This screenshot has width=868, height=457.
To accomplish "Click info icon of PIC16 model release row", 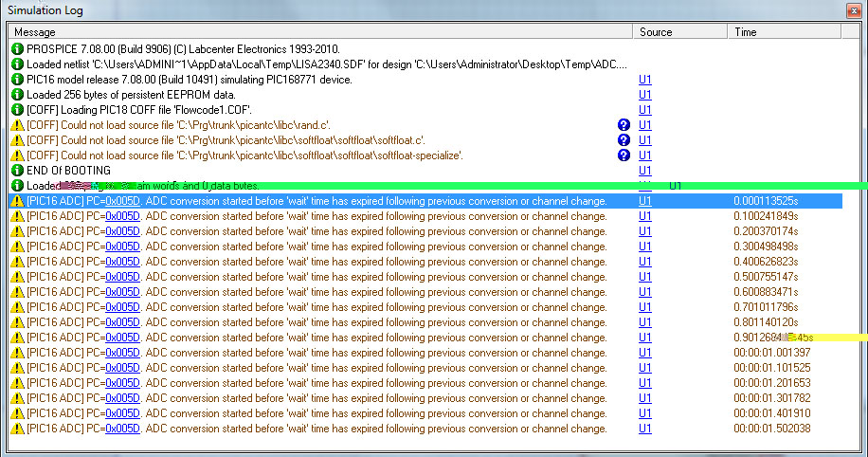I will point(17,80).
